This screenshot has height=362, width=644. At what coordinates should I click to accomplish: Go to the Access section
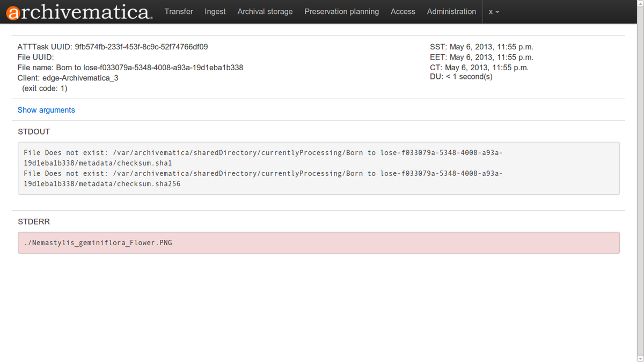403,11
